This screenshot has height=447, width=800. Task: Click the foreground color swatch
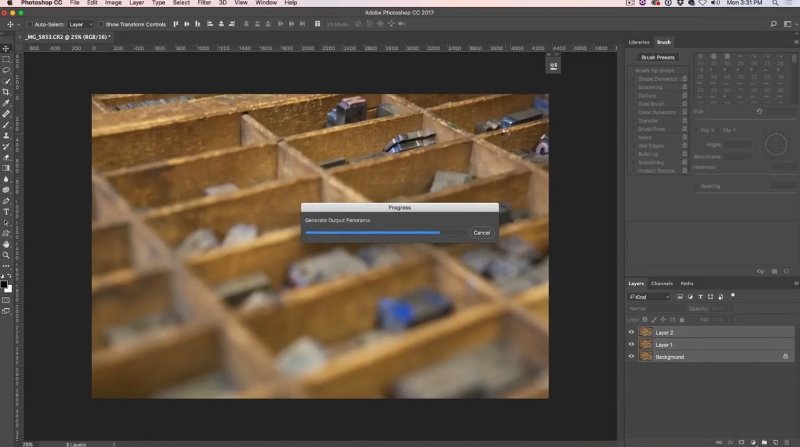pos(4,284)
